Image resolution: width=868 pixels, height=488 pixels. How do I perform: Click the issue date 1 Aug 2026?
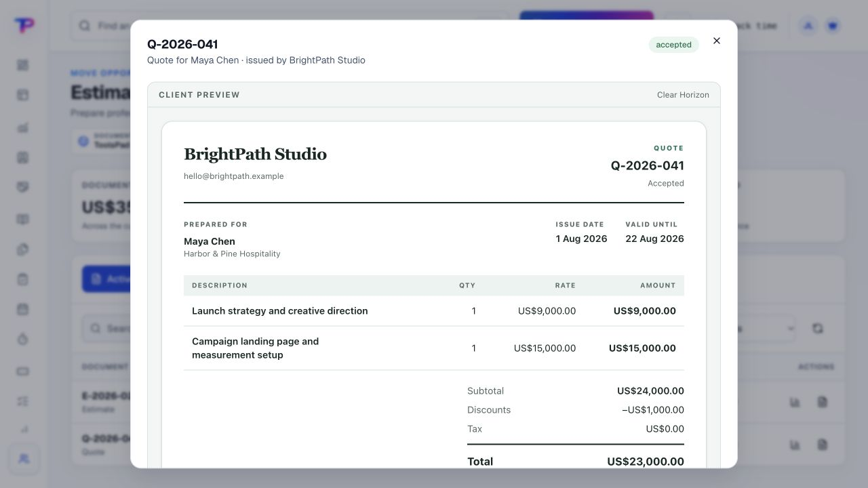581,239
